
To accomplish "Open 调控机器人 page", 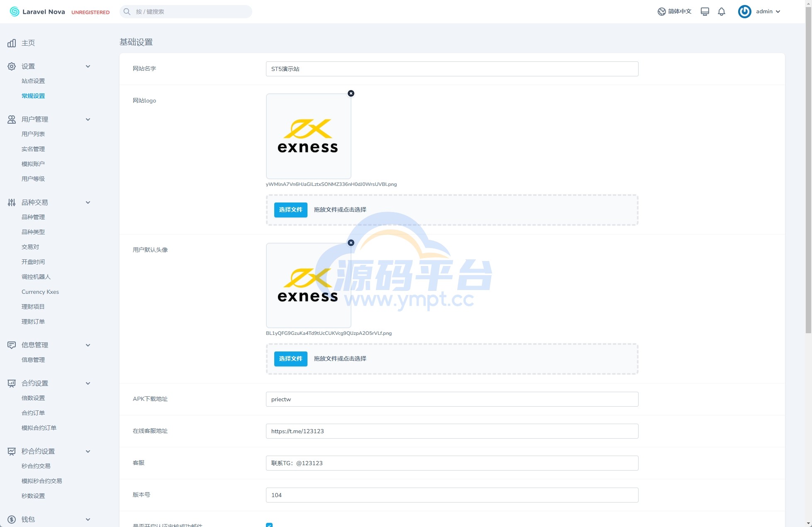I will pos(36,277).
